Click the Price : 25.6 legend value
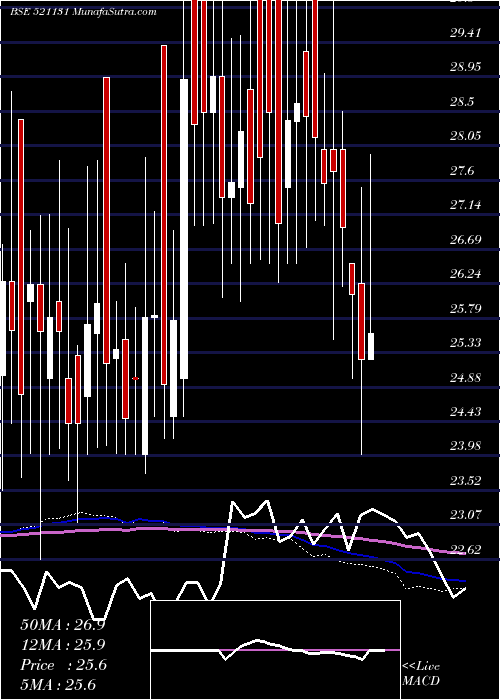The width and height of the screenshot is (500, 700). (63, 665)
